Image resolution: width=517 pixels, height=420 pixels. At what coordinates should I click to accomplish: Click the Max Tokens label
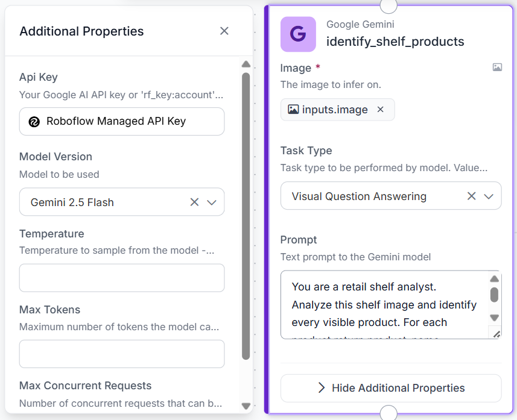(50, 310)
